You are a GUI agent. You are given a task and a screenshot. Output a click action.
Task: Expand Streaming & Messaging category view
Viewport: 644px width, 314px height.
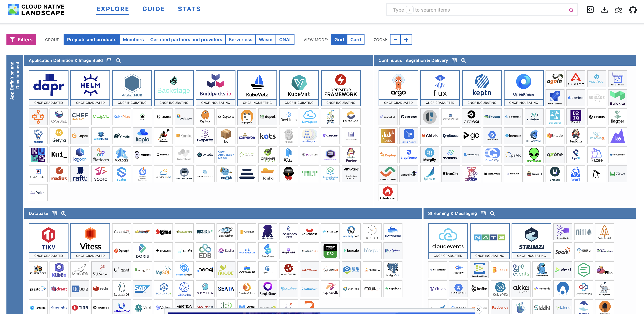492,213
